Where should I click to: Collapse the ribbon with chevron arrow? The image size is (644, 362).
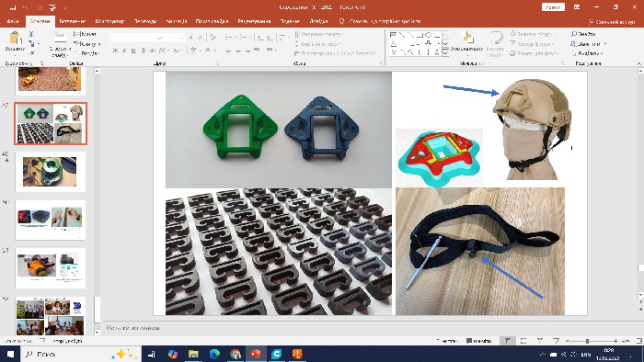pos(638,63)
